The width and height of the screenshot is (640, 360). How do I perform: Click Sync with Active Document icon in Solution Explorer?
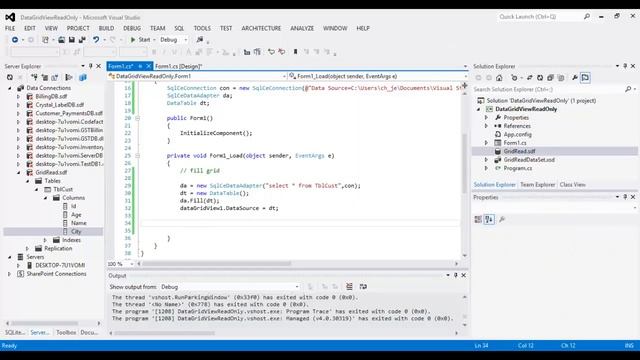pyautogui.click(x=529, y=78)
